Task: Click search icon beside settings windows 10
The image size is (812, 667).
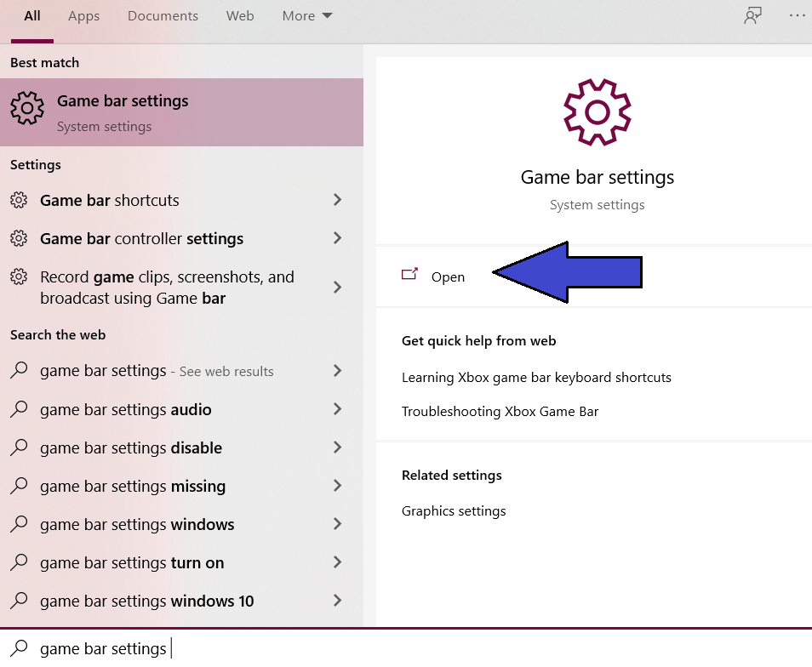Action: (19, 601)
